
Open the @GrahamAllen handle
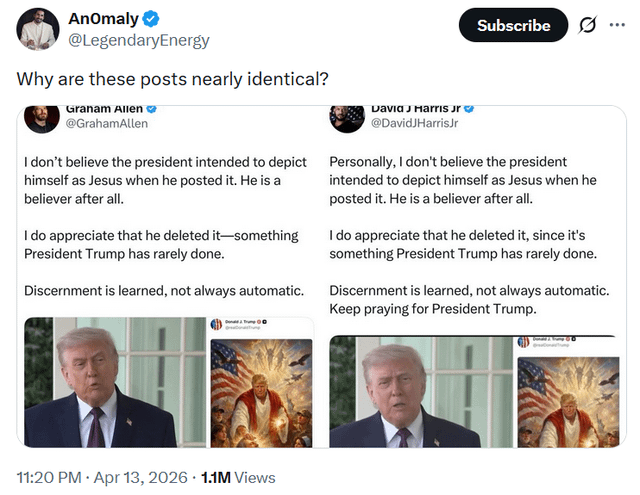pos(106,123)
